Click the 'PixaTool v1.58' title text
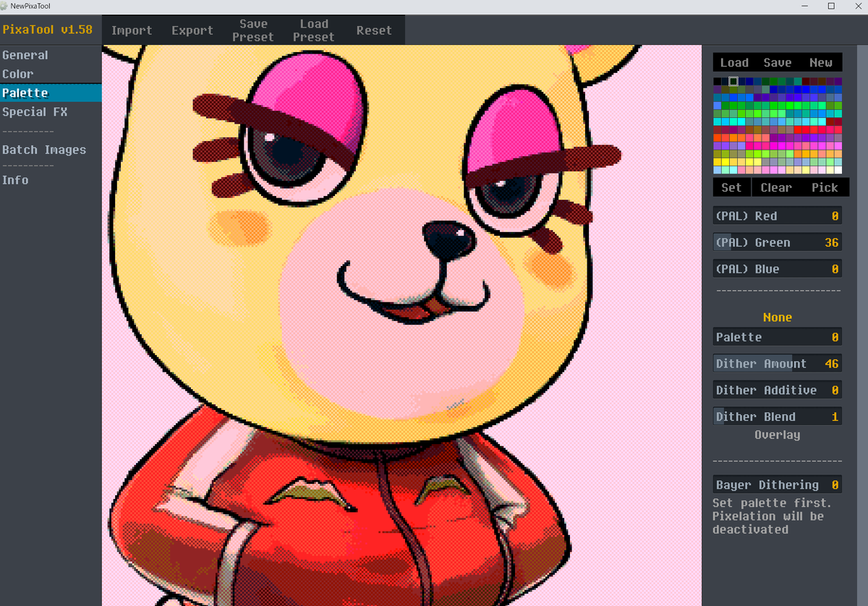 [48, 30]
